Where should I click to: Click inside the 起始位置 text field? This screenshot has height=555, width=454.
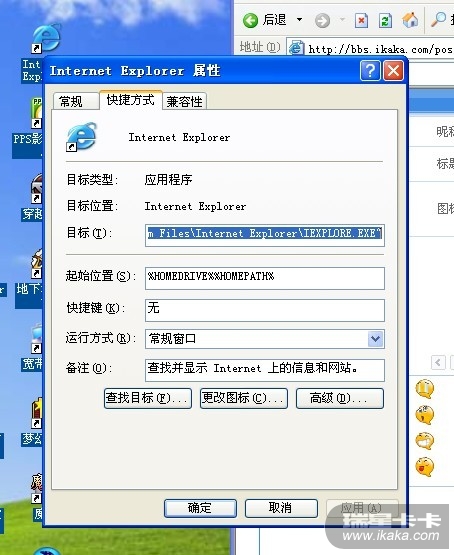pyautogui.click(x=265, y=278)
